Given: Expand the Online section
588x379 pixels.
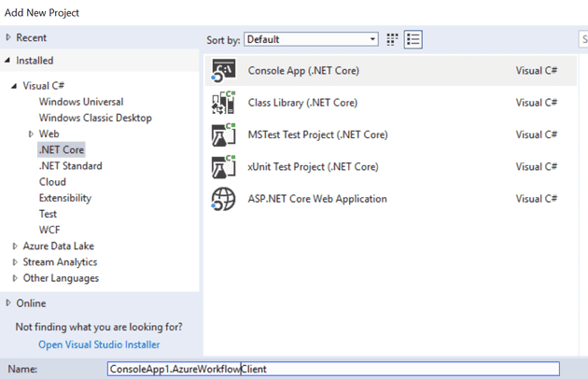Looking at the screenshot, I should pyautogui.click(x=8, y=302).
